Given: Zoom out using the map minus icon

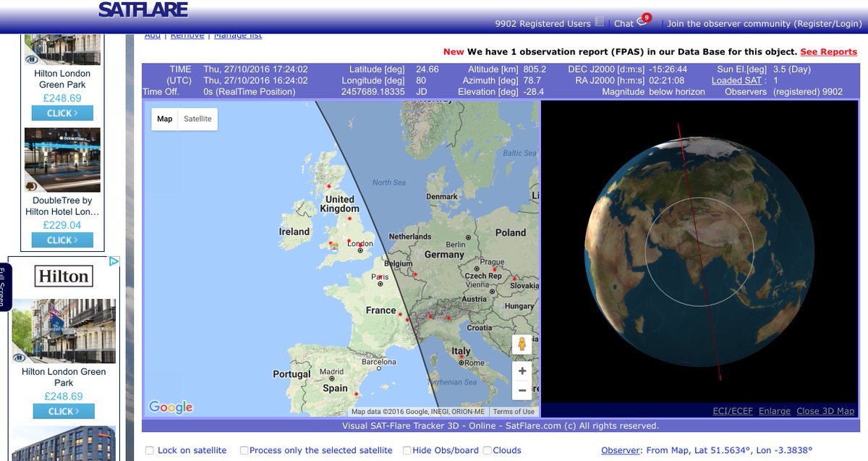Looking at the screenshot, I should click(522, 390).
